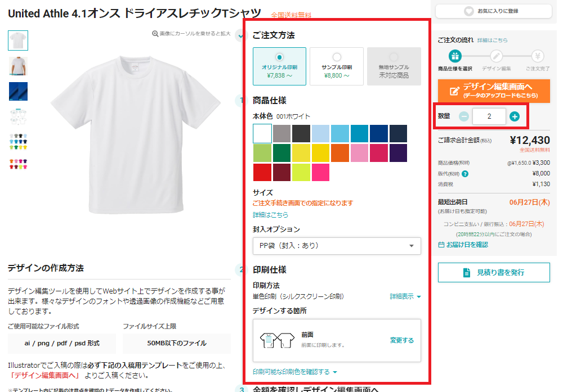Click 変更する to change the print location
Image resolution: width=563 pixels, height=392 pixels.
coord(402,340)
